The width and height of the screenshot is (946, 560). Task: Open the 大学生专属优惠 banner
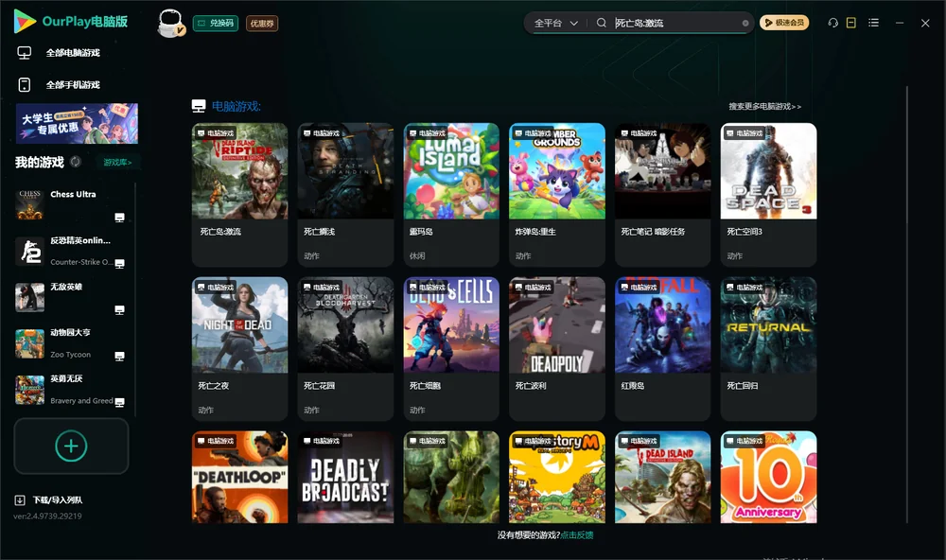pyautogui.click(x=78, y=124)
